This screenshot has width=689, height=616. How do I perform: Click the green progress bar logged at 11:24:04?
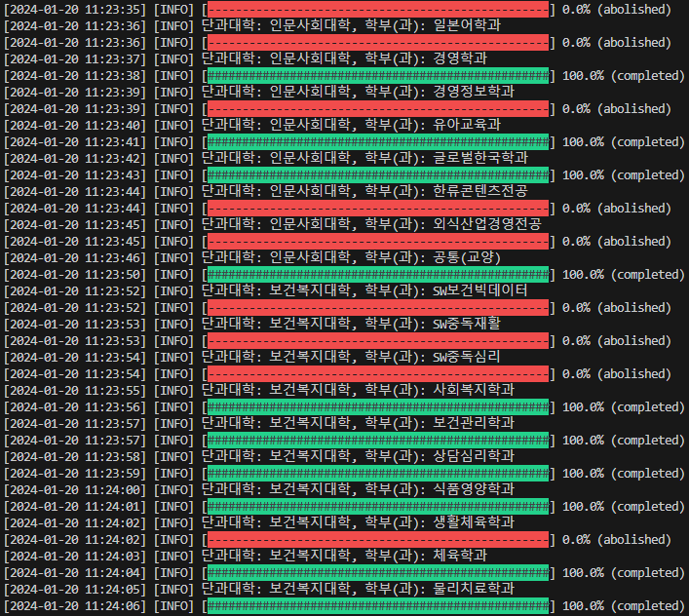(378, 573)
